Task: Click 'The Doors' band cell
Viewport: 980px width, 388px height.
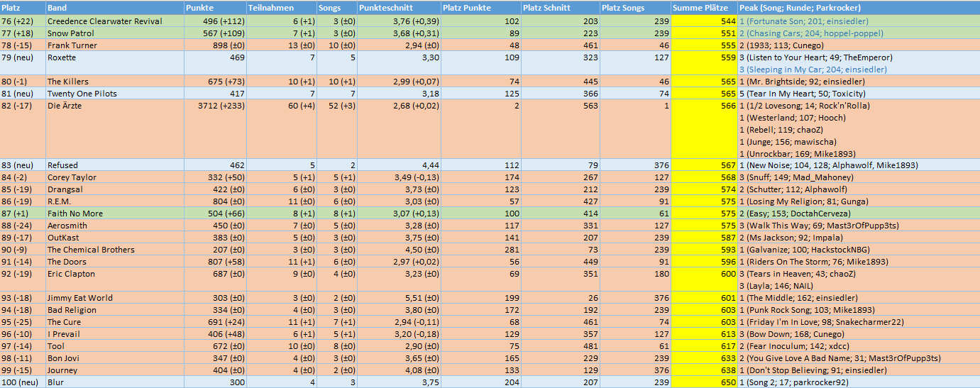Action: click(114, 262)
